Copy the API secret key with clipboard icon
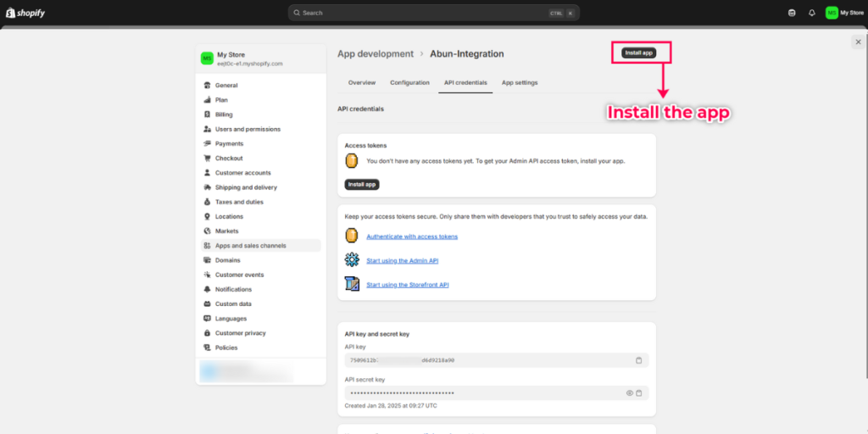Image resolution: width=868 pixels, height=434 pixels. click(x=639, y=393)
